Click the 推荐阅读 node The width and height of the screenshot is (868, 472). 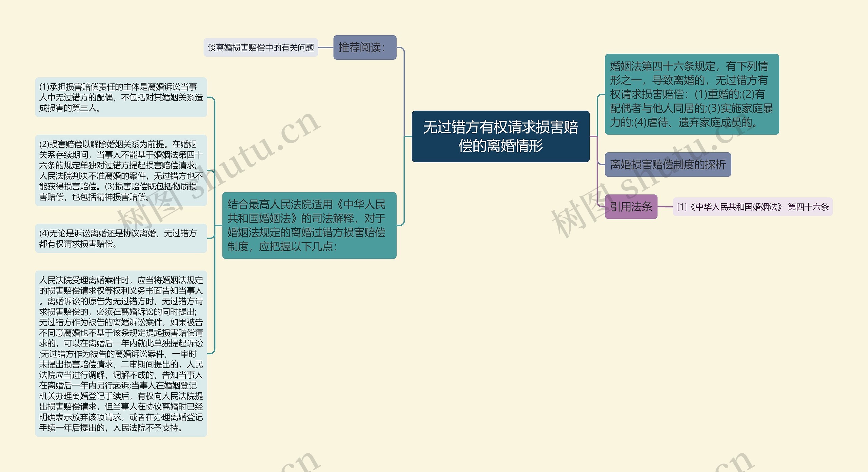[365, 48]
